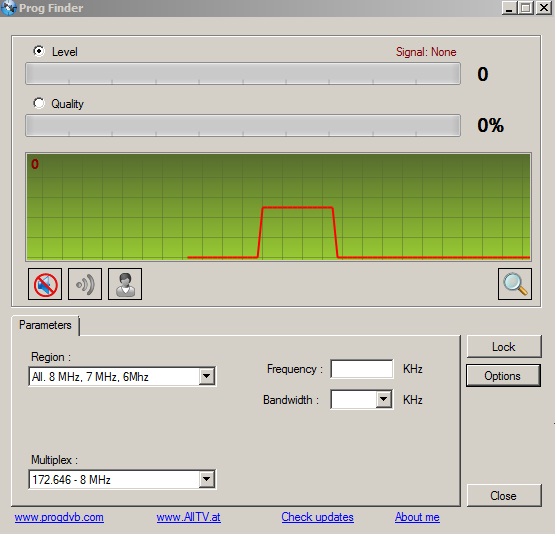Click the magnifying glass search icon
The width and height of the screenshot is (557, 536).
tap(516, 285)
